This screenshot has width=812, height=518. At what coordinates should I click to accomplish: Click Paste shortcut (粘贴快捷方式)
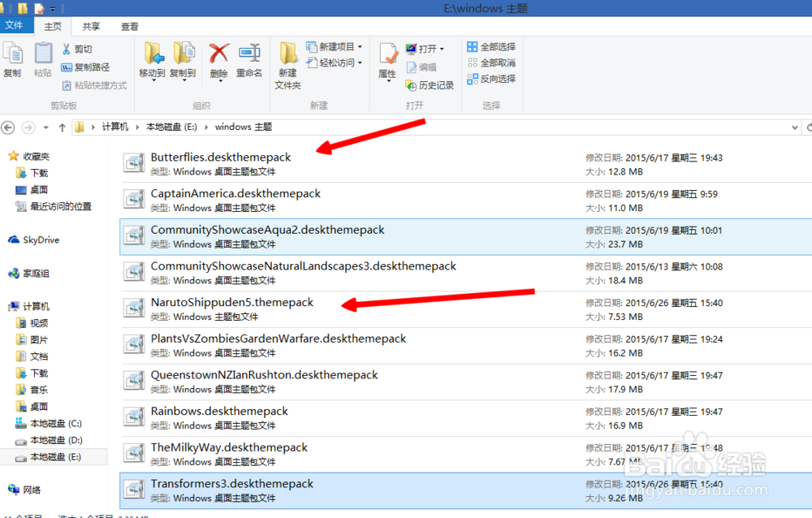pyautogui.click(x=94, y=85)
